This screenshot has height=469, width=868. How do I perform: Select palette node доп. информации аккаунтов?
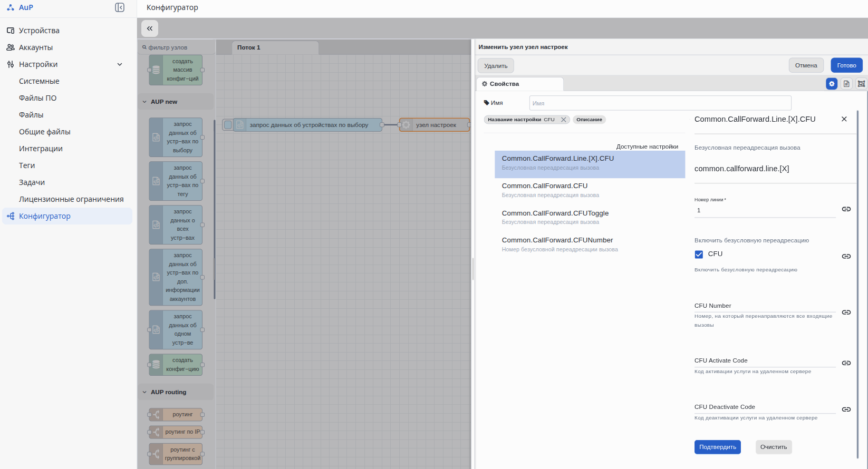click(x=176, y=277)
